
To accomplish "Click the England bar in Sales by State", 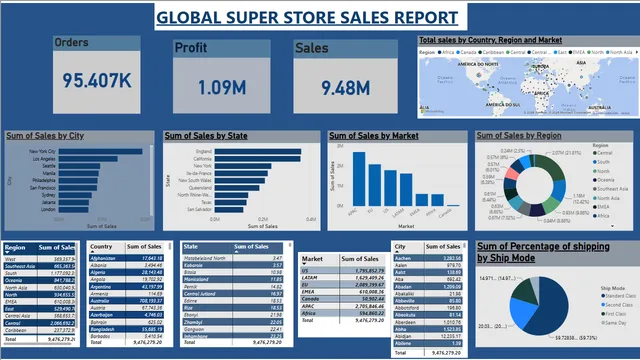I will click(258, 151).
